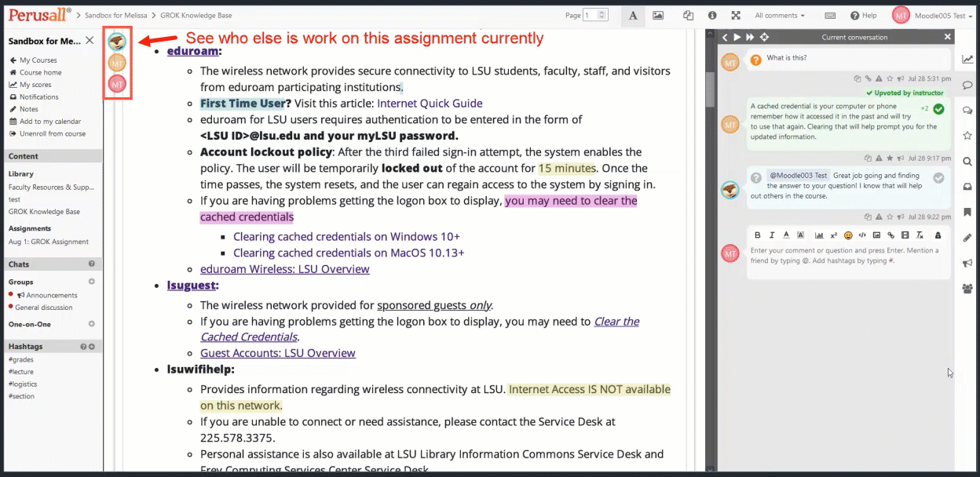Clear formatting in comment editor
The width and height of the screenshot is (980, 477).
point(920,235)
